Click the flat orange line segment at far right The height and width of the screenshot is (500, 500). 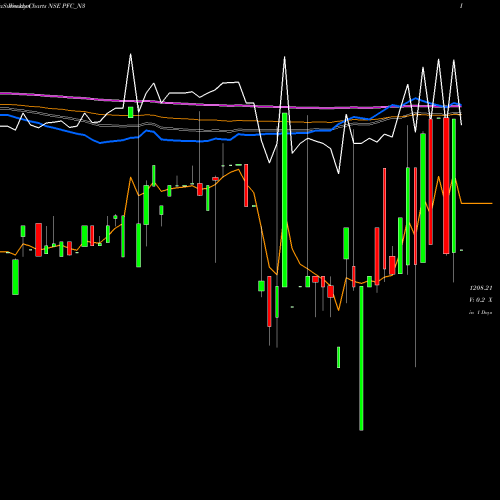tap(477, 203)
